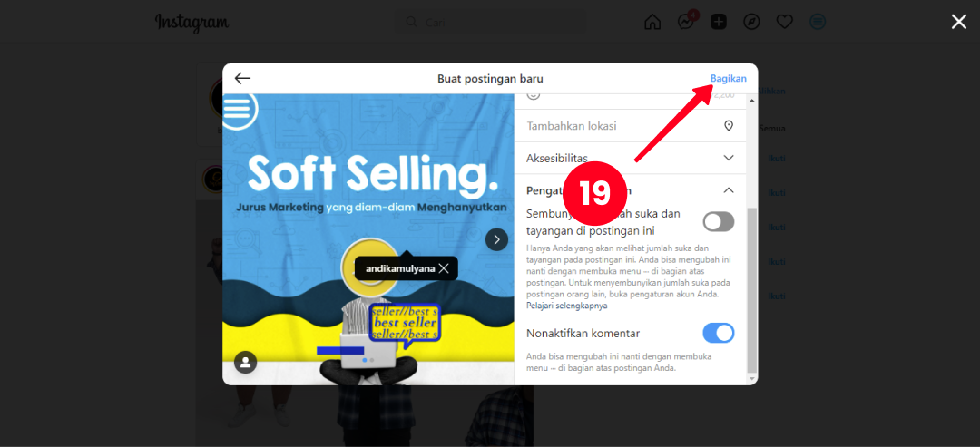Click the new post plus icon
This screenshot has height=447, width=980.
point(719,22)
